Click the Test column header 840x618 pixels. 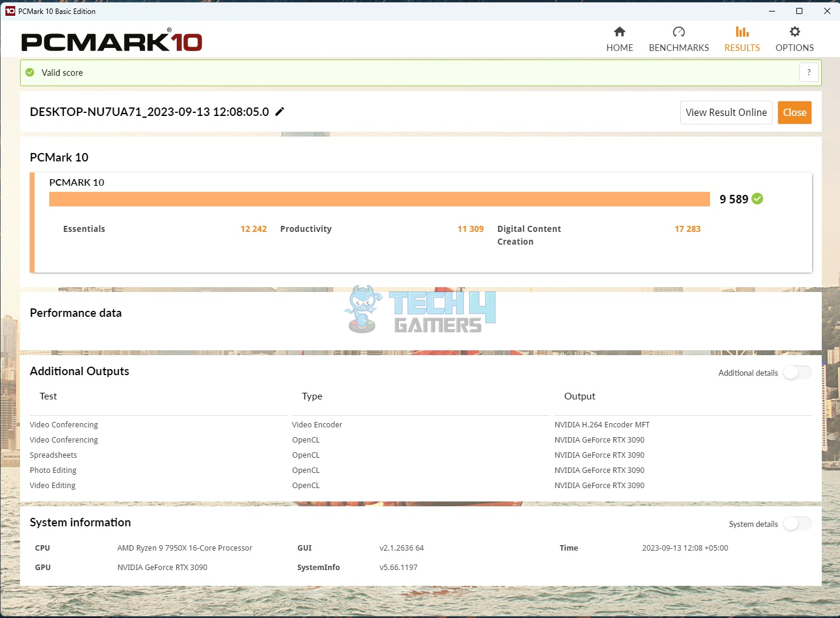click(x=48, y=396)
